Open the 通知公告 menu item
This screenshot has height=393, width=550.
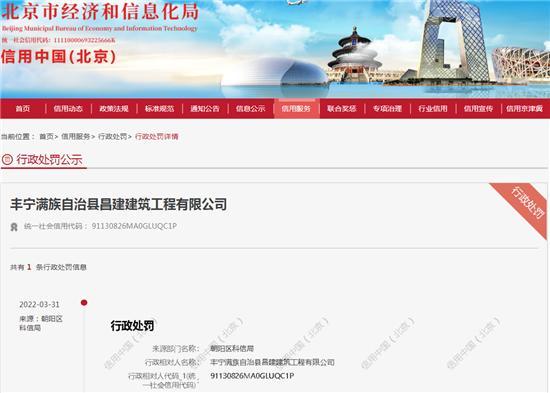(x=205, y=109)
